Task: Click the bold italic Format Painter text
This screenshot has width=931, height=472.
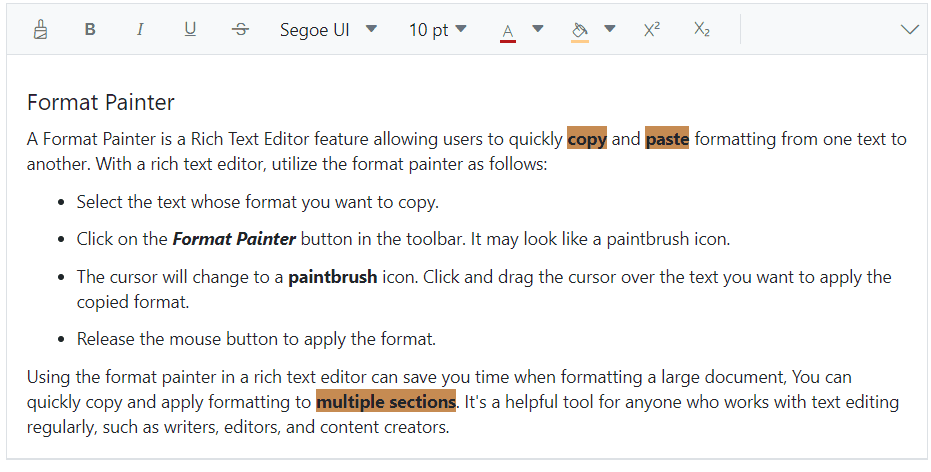Action: (x=234, y=239)
